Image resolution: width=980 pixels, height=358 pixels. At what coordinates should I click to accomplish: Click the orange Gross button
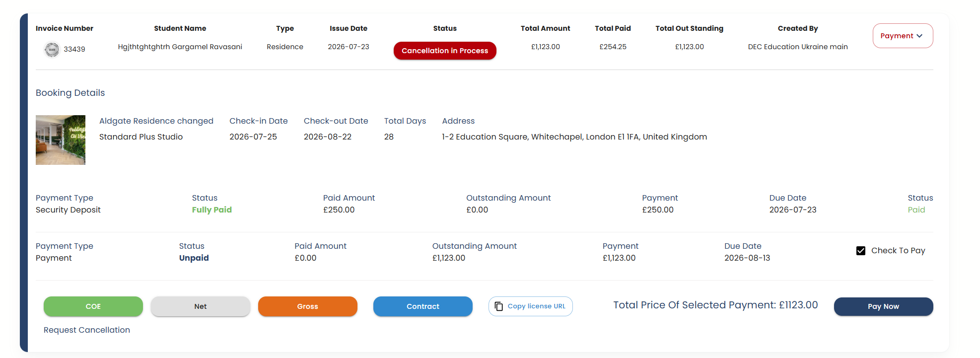point(308,306)
